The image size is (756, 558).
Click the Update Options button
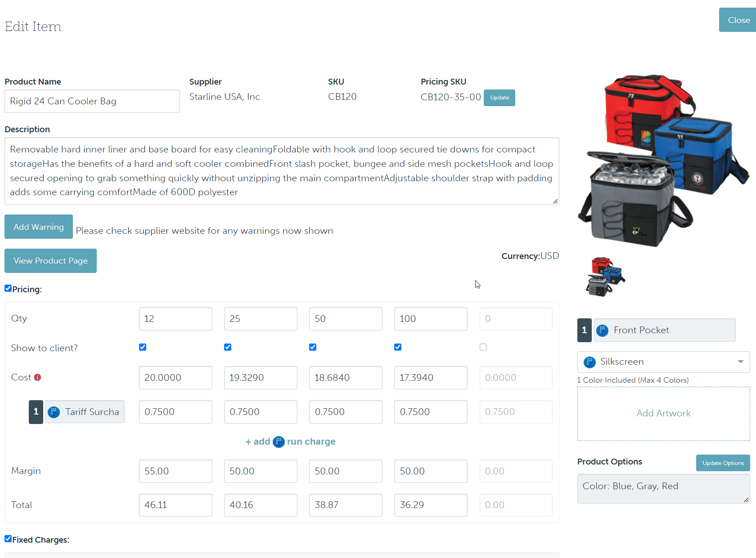click(723, 463)
